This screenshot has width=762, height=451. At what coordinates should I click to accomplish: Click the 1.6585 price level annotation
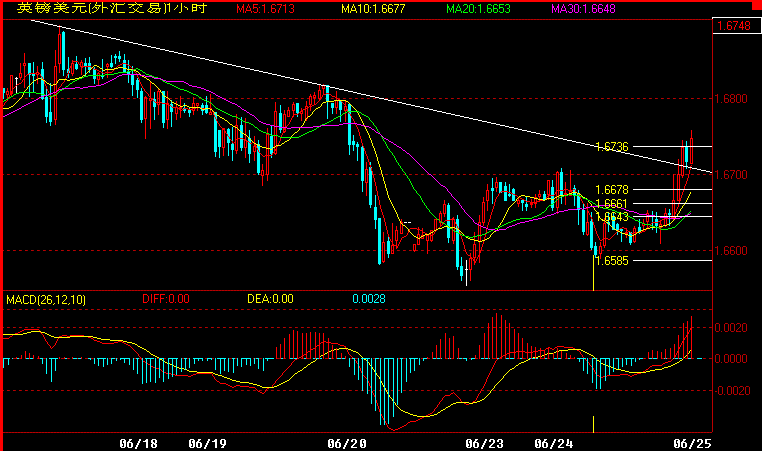pos(612,261)
